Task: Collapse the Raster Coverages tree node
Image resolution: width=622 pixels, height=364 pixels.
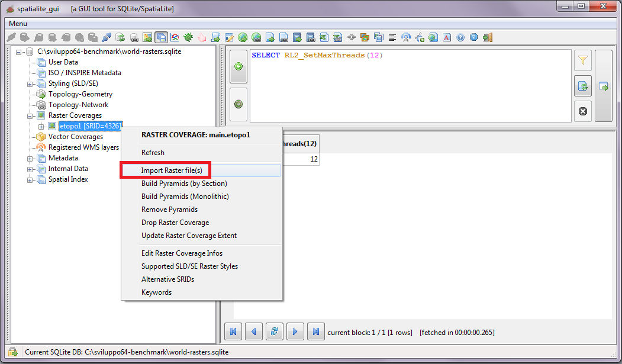Action: pyautogui.click(x=30, y=116)
